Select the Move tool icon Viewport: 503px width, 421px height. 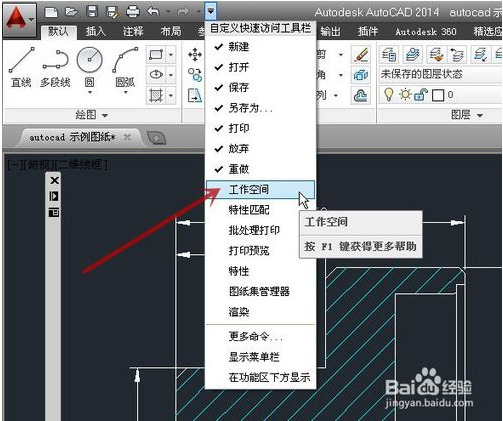pos(195,55)
